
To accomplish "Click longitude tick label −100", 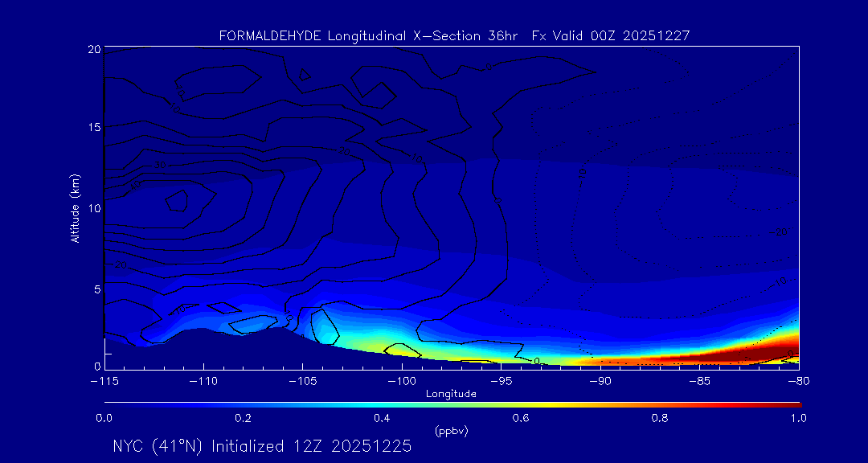I will pos(402,382).
